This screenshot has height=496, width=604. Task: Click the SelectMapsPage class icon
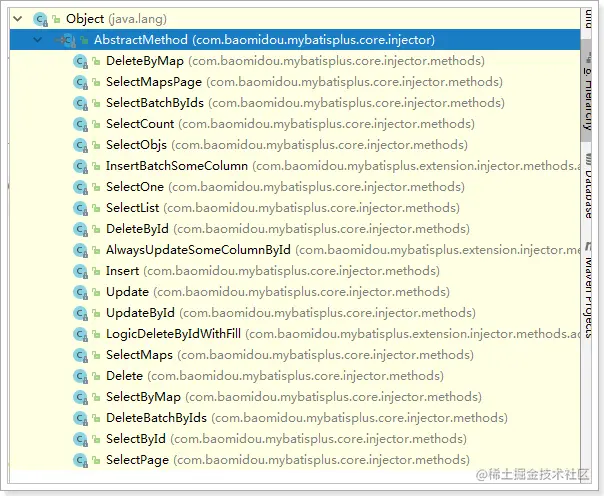pos(81,82)
